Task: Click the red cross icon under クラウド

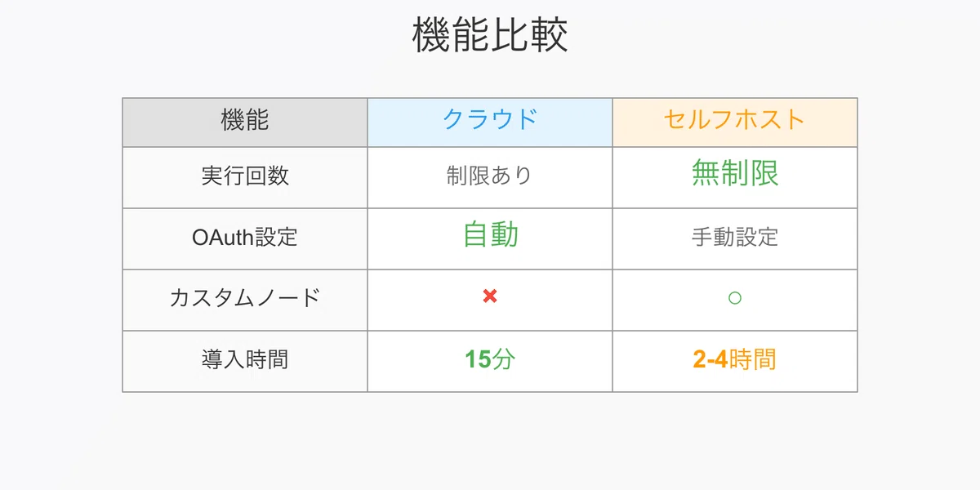Action: tap(490, 296)
